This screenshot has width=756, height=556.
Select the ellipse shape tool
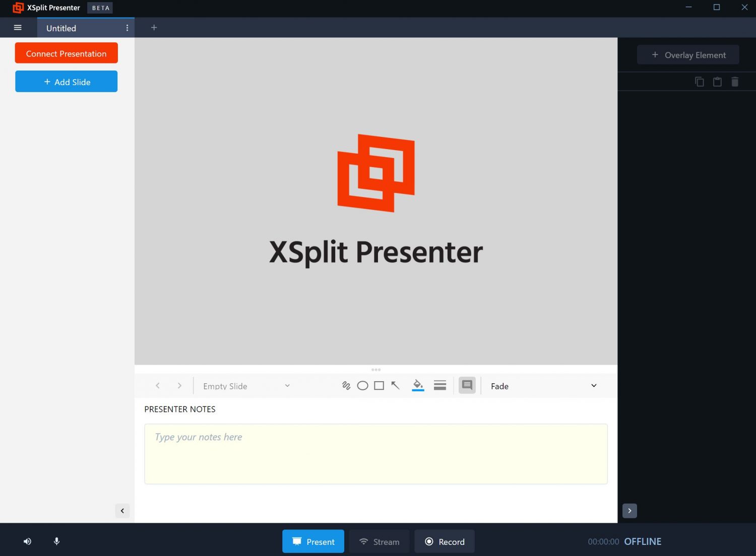[x=362, y=386]
